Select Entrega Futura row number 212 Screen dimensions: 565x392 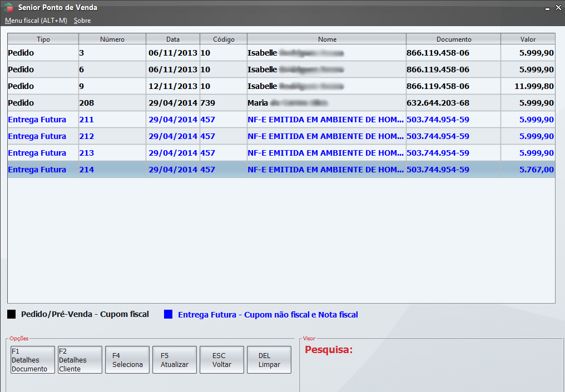tap(281, 136)
